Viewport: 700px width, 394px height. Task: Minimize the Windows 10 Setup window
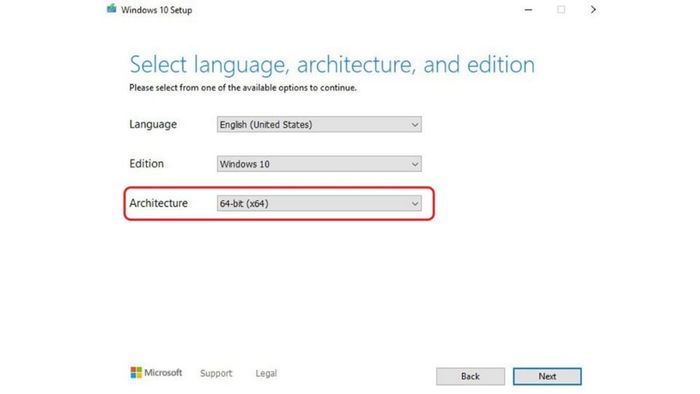click(x=528, y=9)
